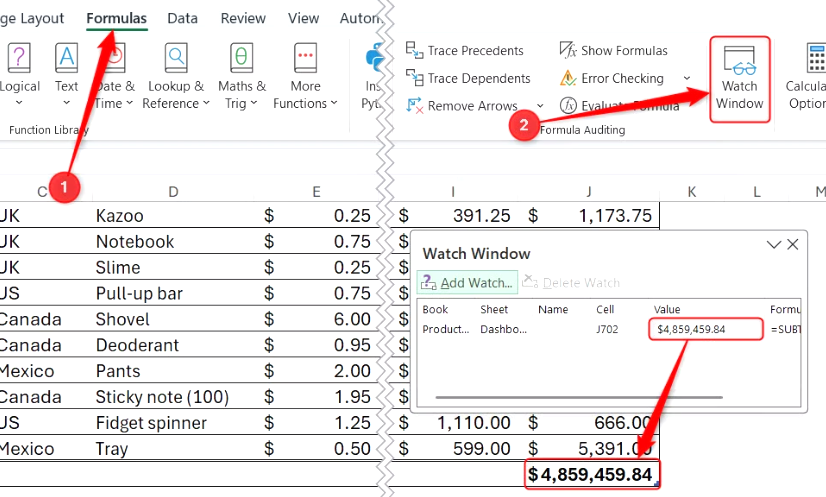Open the Maths & Trig functions icon
Screen dimensions: 826x497
(x=241, y=57)
